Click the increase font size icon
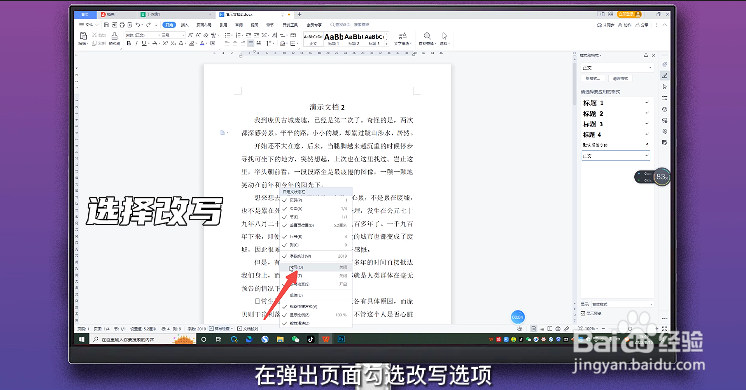 tap(191, 35)
